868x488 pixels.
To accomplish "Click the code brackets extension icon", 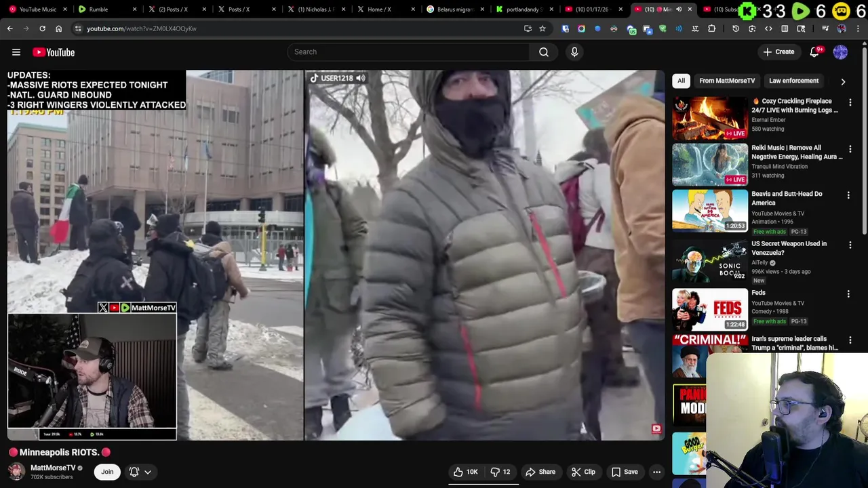I will click(768, 28).
